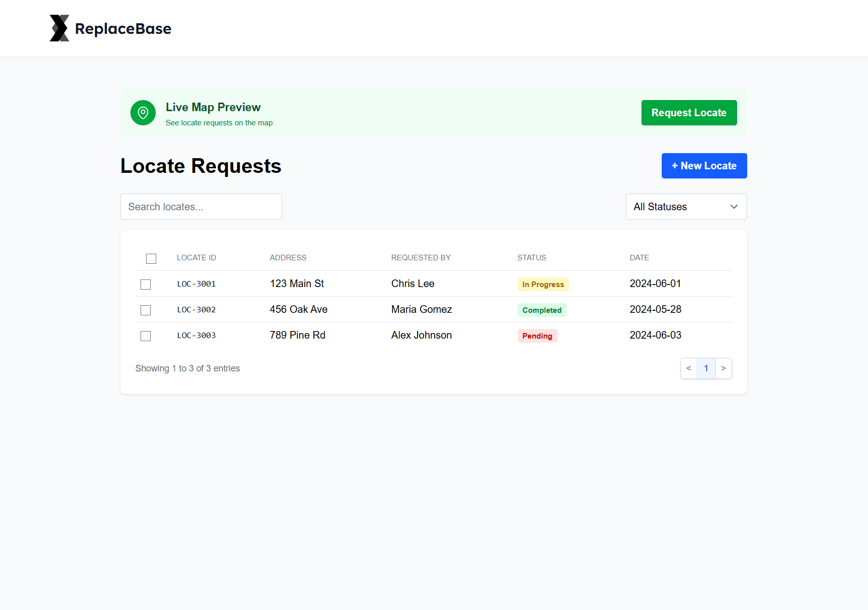Click the Live Map Preview heading
Viewport: 868px width, 610px height.
[213, 107]
